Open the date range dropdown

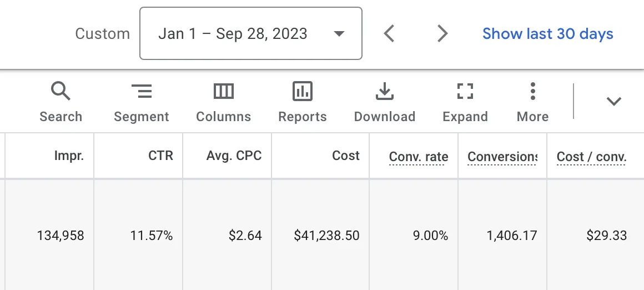[251, 34]
